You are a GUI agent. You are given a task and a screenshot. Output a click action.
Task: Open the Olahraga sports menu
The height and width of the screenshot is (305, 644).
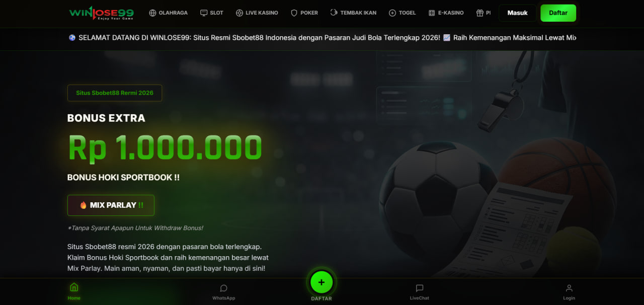(x=168, y=13)
